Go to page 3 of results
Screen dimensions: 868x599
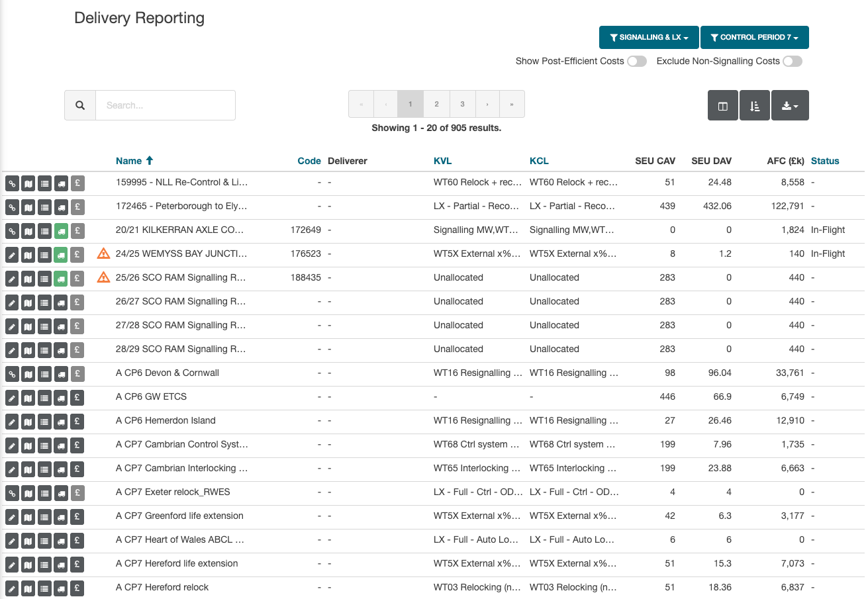tap(462, 105)
